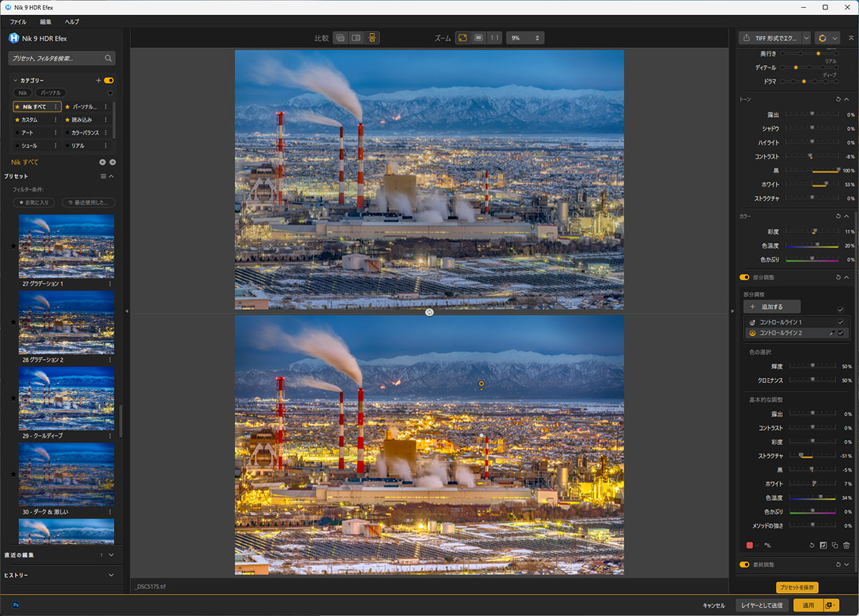Select the top-bottom split compare view icon
The height and width of the screenshot is (616, 859).
pos(373,37)
